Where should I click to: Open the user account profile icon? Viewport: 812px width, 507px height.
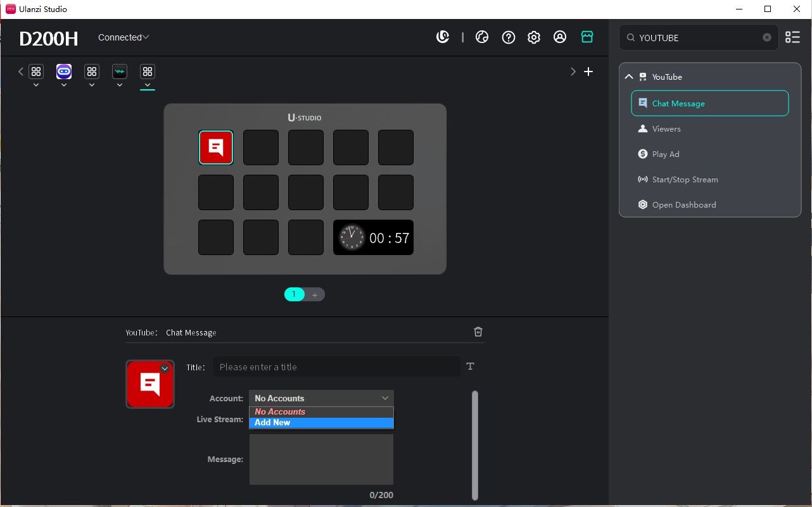[560, 37]
